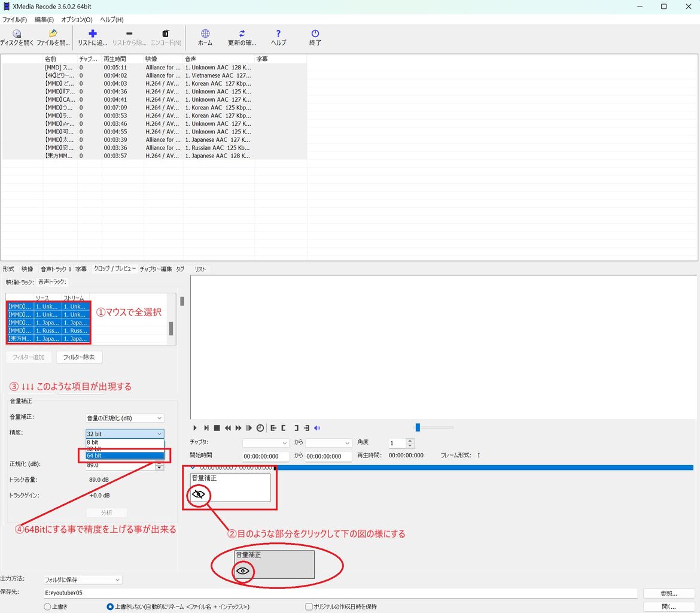Viewport: 700px width, 613px height.
Task: Open the second chapter から dropdown
Action: pos(328,443)
